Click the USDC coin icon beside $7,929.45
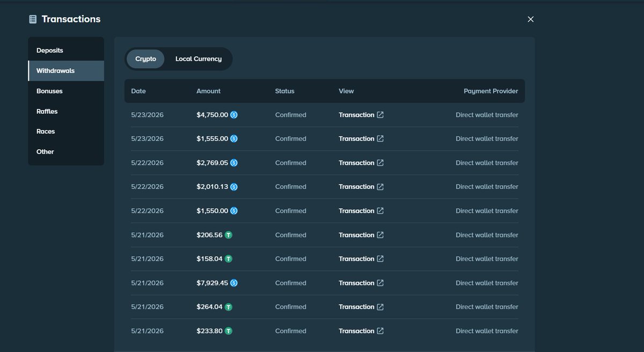644x352 pixels. 234,283
